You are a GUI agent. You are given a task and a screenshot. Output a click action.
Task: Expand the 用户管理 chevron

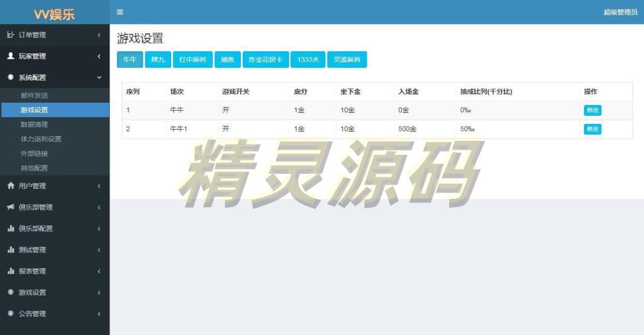99,186
